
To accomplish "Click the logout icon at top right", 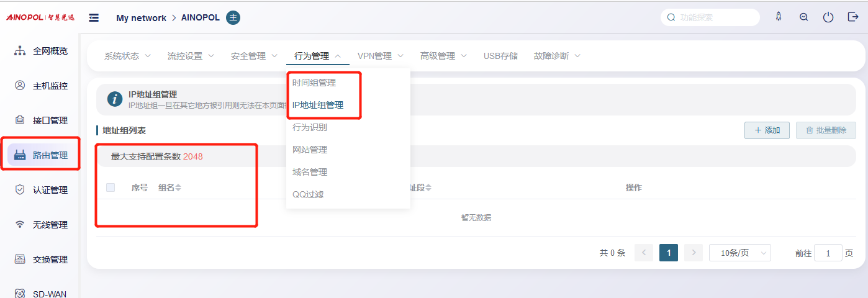I will (x=853, y=17).
